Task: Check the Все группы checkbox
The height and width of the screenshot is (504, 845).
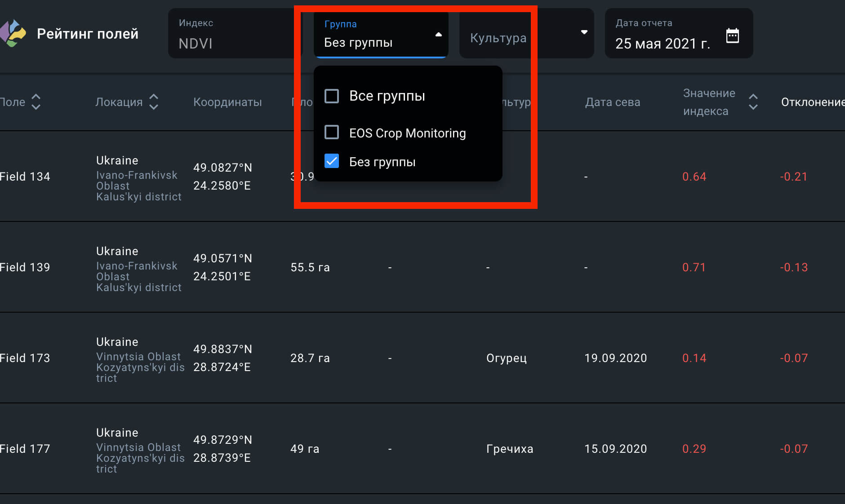Action: click(332, 96)
